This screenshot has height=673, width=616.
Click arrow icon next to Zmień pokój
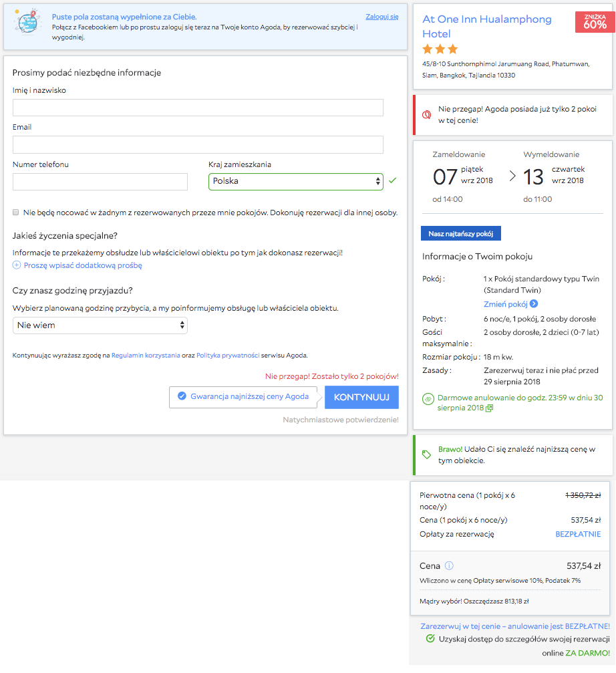[534, 303]
